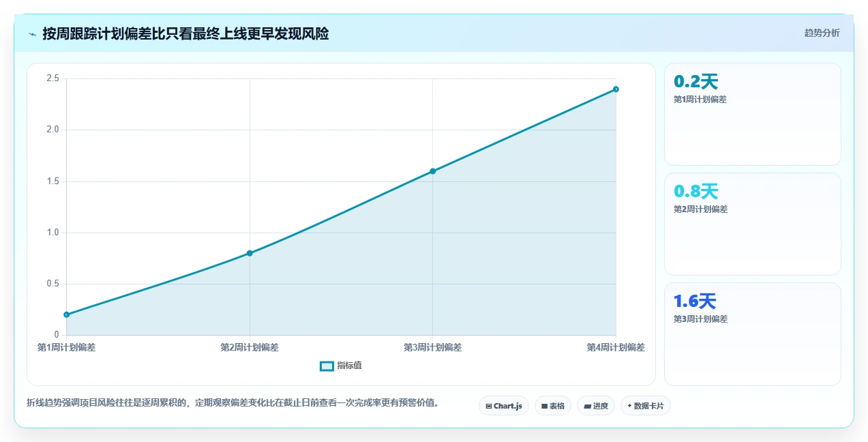This screenshot has height=442, width=868.
Task: Click the 指标值 legend color box
Action: (x=327, y=366)
